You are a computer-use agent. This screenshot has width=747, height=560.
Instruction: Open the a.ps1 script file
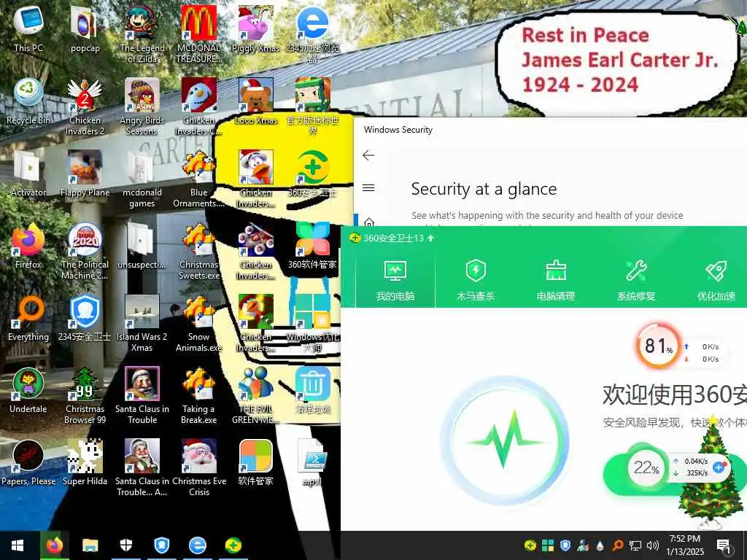tap(312, 462)
